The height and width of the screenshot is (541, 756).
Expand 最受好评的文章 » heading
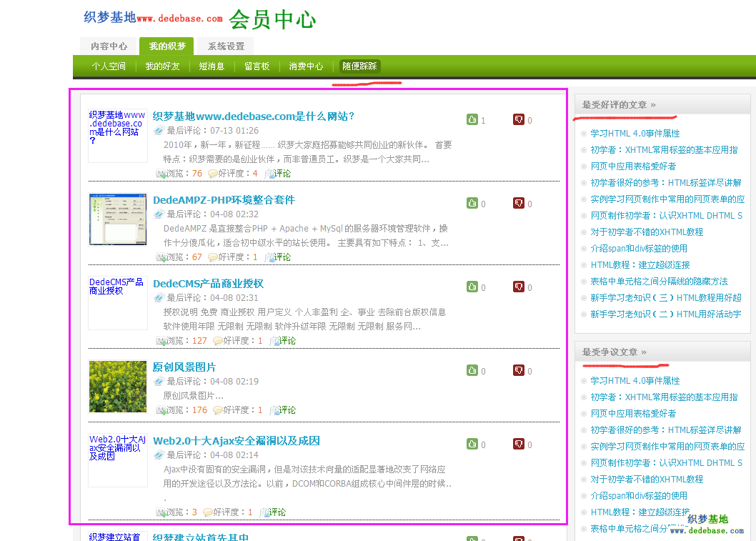point(619,104)
